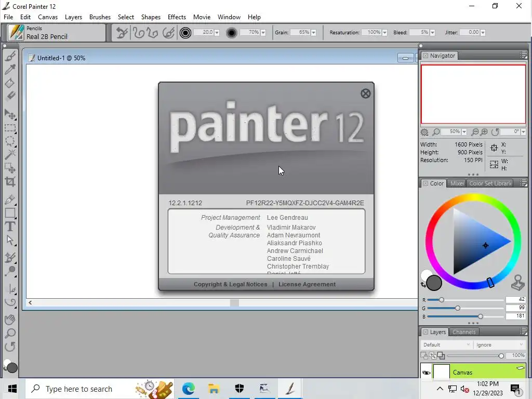Close the Layers panel checkbox
The width and height of the screenshot is (532, 399).
[425, 332]
